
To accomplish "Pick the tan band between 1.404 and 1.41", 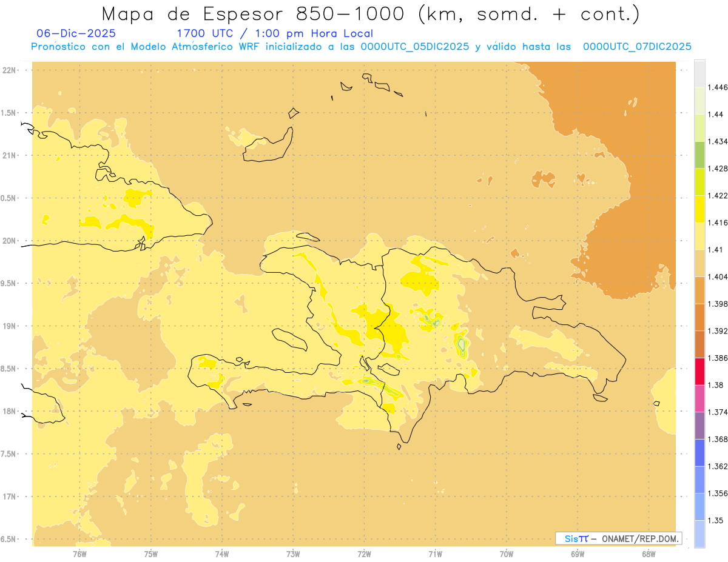I will tap(699, 263).
